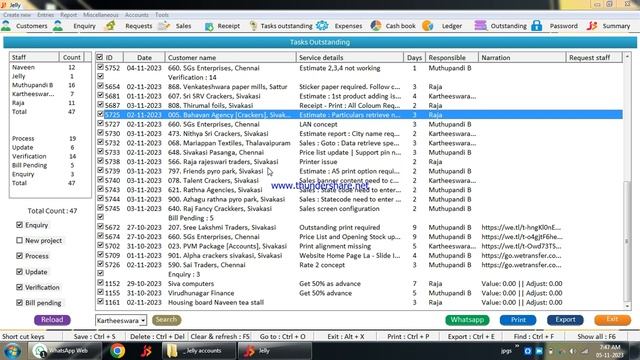Toggle the Enquiry filter checkbox
Screen dimensions: 640x360
[19, 225]
